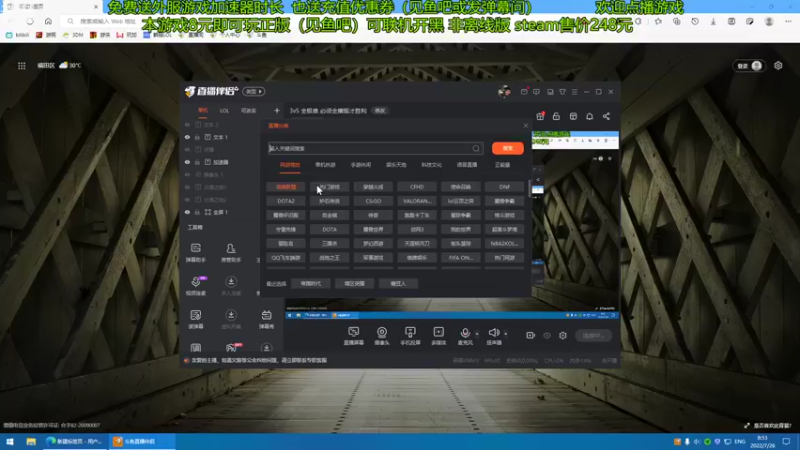The image size is (800, 450).
Task: Open File Explorer from taskbar
Action: 31,441
